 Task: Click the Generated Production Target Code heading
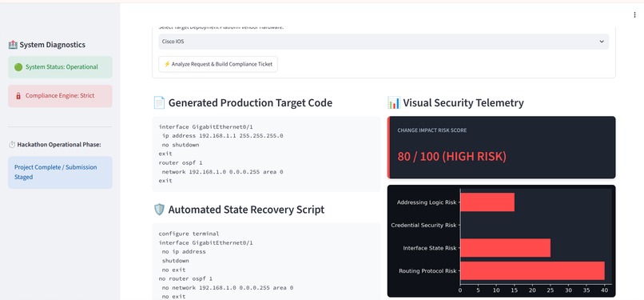coord(250,102)
